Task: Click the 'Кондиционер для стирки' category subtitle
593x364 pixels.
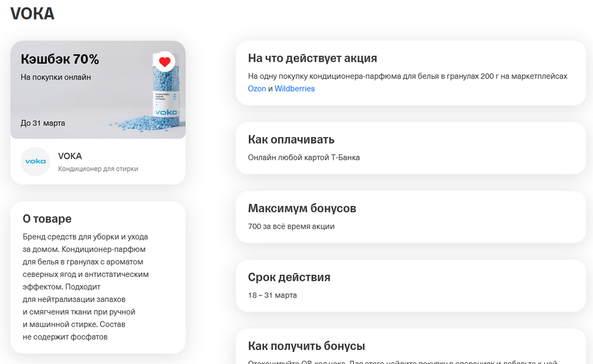Action: coord(98,169)
